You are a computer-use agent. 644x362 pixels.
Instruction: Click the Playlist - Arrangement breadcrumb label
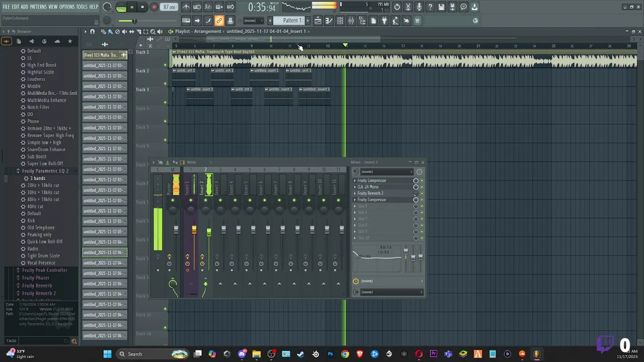(x=198, y=31)
